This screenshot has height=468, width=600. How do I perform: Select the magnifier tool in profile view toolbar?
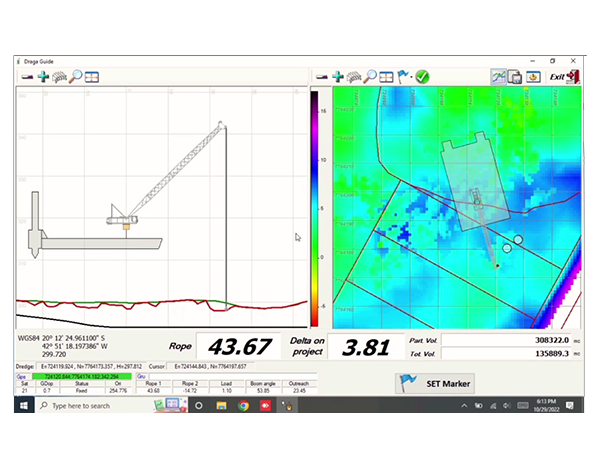76,77
